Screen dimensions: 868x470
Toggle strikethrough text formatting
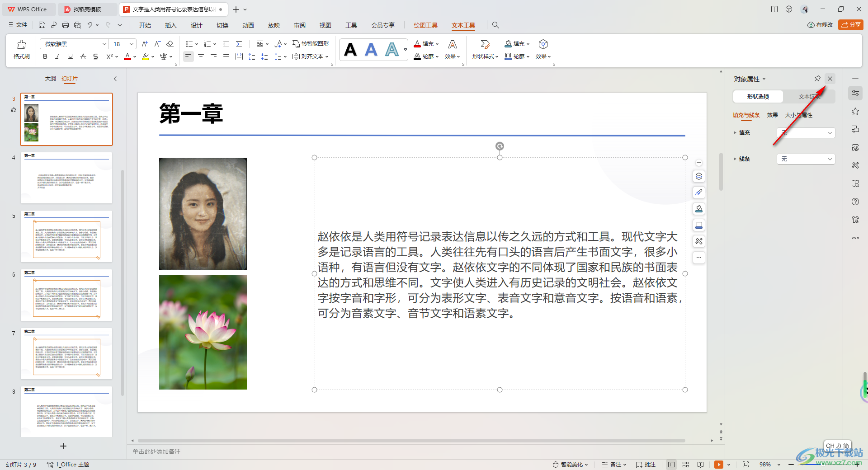[83, 56]
